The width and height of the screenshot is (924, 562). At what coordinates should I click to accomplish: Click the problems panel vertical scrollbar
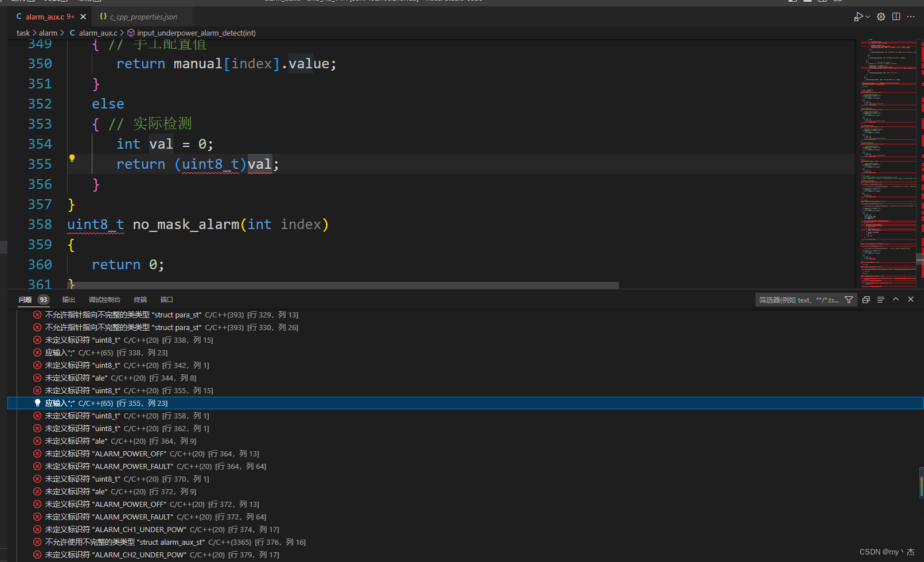[x=921, y=482]
